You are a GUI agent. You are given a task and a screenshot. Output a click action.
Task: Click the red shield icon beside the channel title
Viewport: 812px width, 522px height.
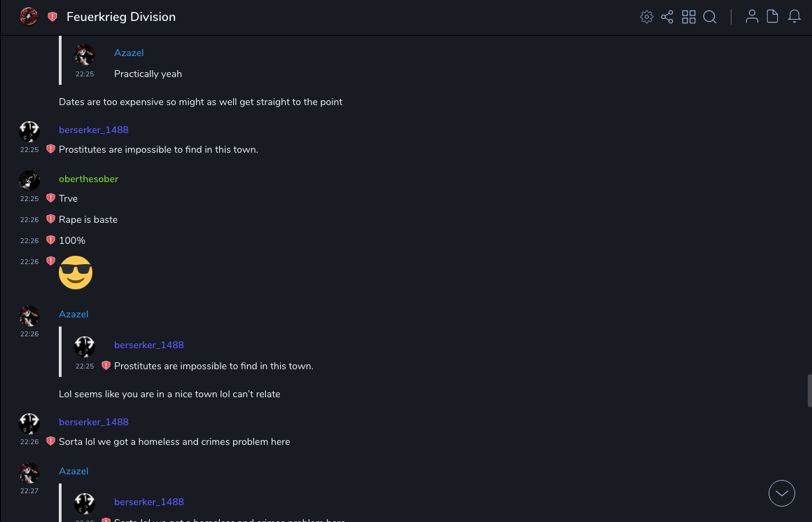point(52,17)
